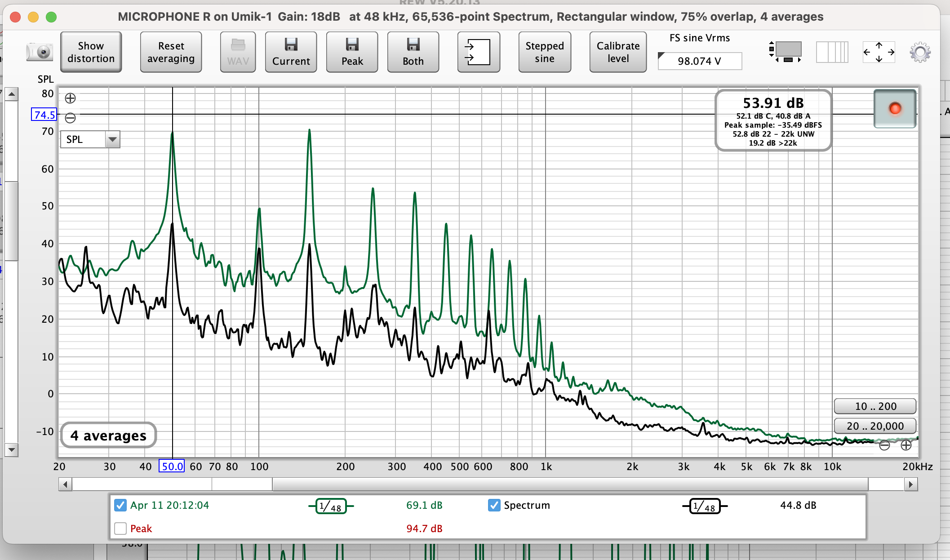950x560 pixels.
Task: Click the Show distortion button
Action: [x=91, y=52]
